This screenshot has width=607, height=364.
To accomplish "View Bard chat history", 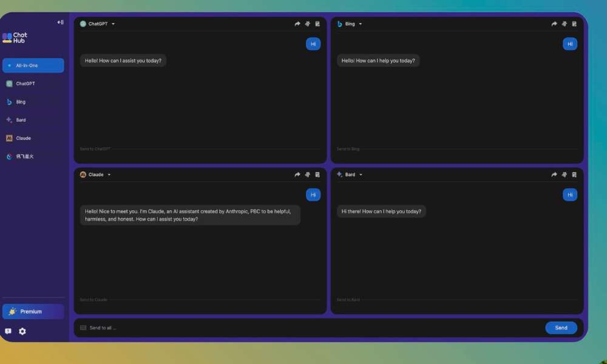I will [x=574, y=175].
